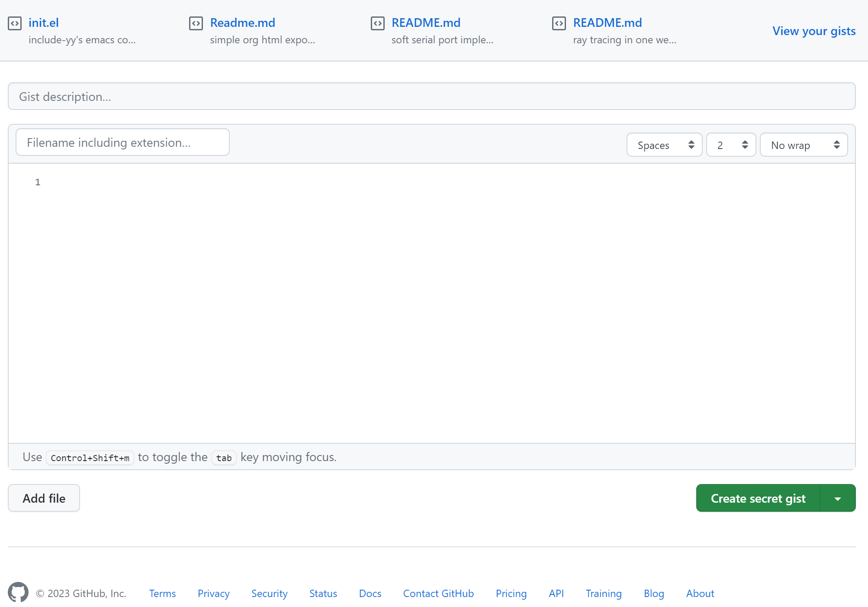The image size is (868, 607).
Task: Click the code icon next to ray tracing README
Action: [559, 23]
